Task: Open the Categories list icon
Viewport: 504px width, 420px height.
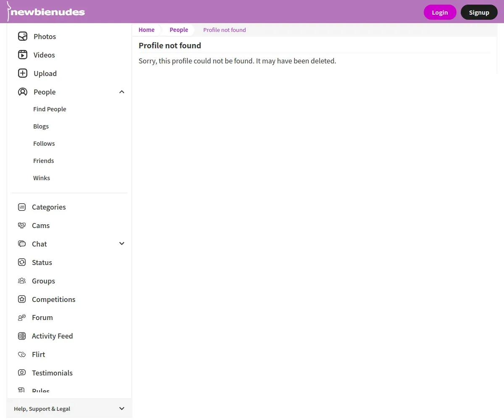Action: point(22,207)
